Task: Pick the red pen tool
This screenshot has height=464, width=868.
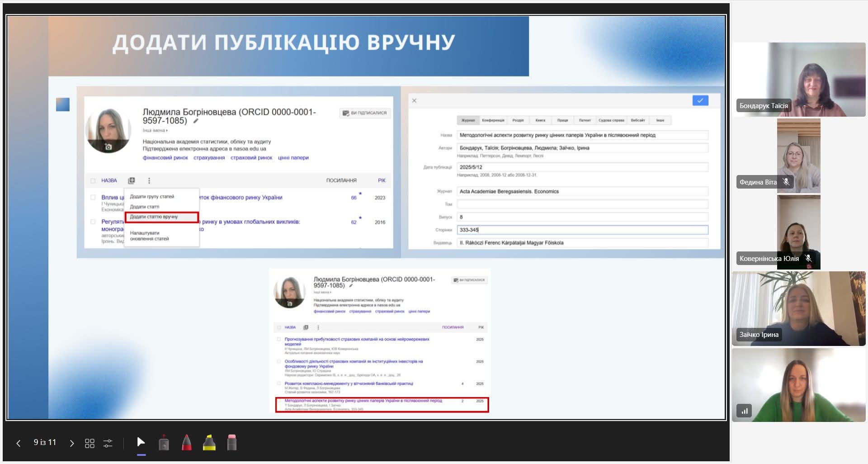Action: tap(186, 443)
